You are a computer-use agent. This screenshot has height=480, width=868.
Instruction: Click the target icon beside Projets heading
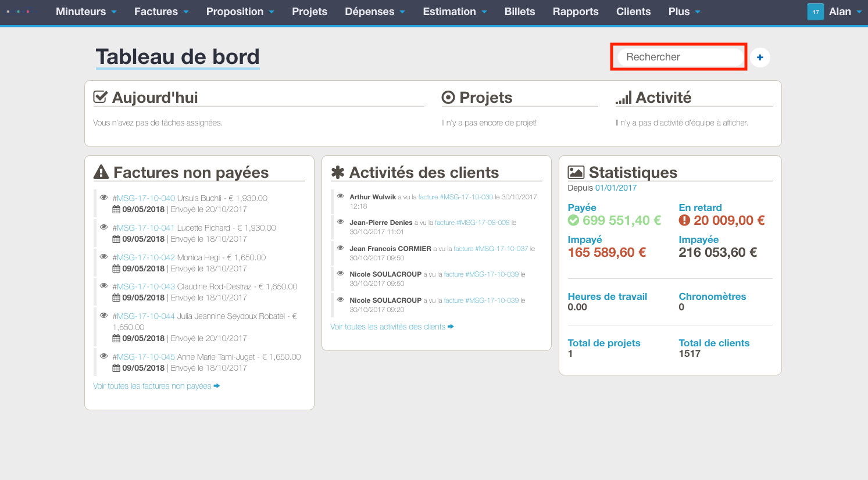448,97
